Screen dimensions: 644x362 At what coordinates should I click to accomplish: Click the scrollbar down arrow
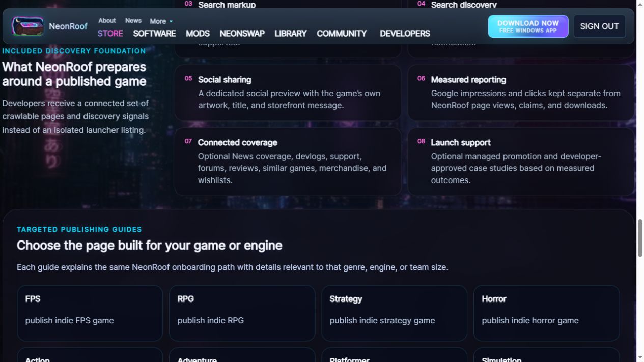tap(640, 358)
